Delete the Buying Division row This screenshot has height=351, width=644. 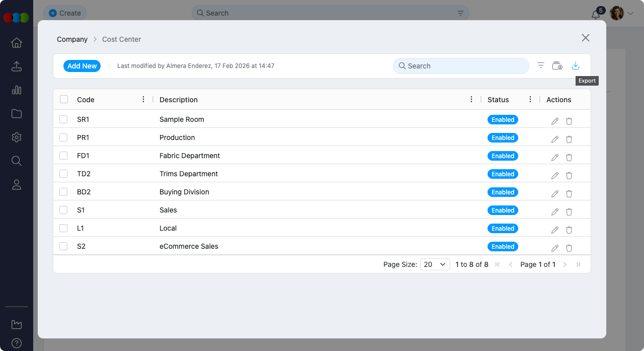569,193
